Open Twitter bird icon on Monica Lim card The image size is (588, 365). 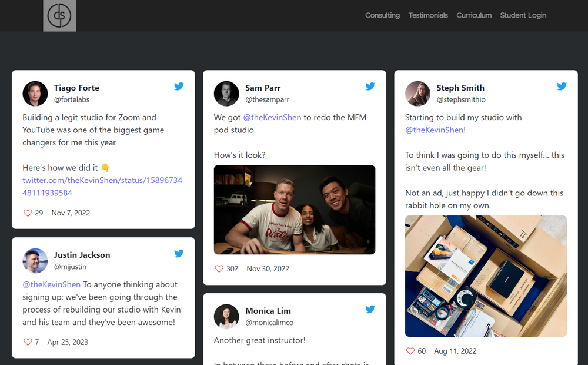point(370,310)
